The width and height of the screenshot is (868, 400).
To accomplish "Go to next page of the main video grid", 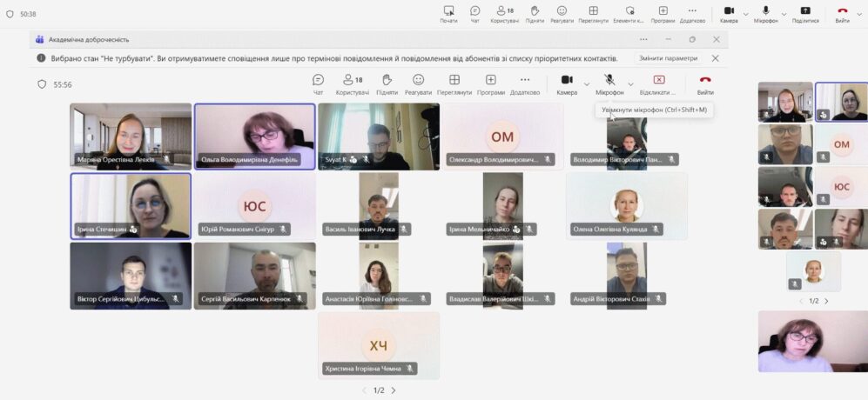I will pyautogui.click(x=393, y=390).
